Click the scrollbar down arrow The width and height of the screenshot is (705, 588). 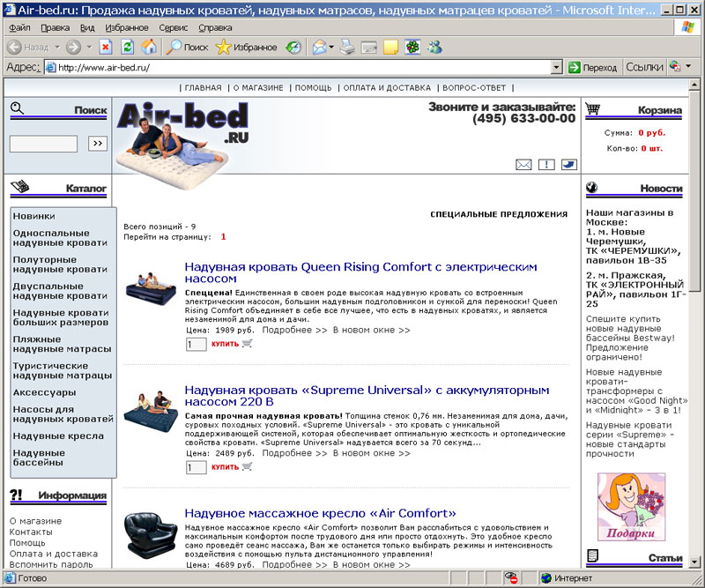point(694,562)
